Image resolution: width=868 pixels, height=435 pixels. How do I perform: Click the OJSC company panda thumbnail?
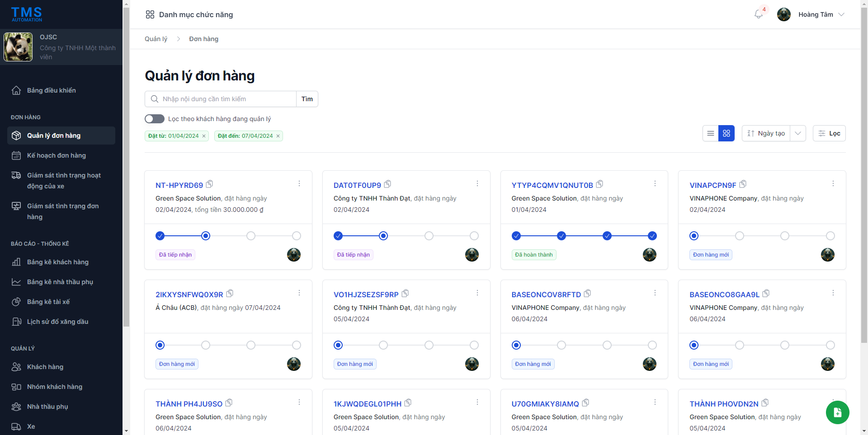(x=18, y=47)
